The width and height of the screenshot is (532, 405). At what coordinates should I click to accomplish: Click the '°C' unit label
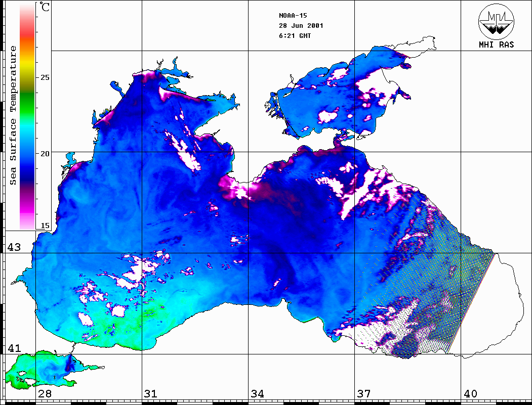pos(45,7)
